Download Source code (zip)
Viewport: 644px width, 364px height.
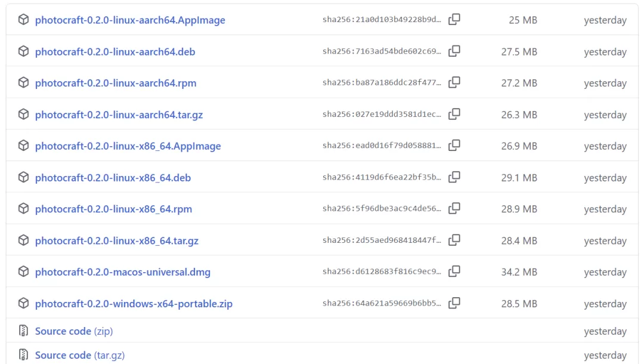pos(74,331)
